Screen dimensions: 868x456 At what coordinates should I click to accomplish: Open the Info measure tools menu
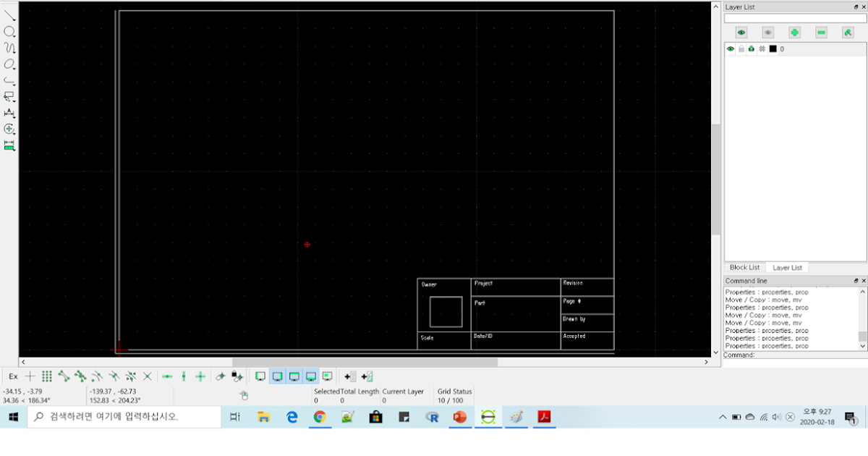coord(9,145)
